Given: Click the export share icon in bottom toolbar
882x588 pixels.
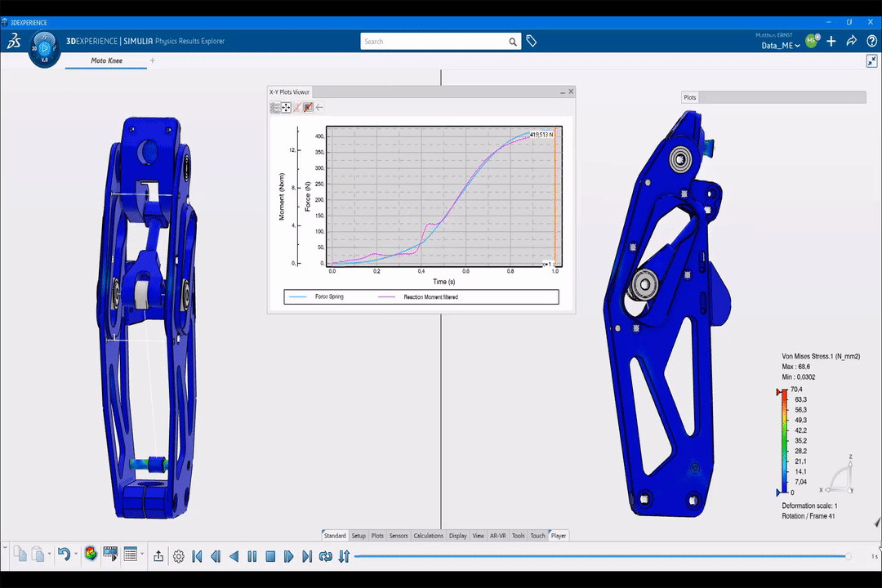Looking at the screenshot, I should pyautogui.click(x=158, y=556).
